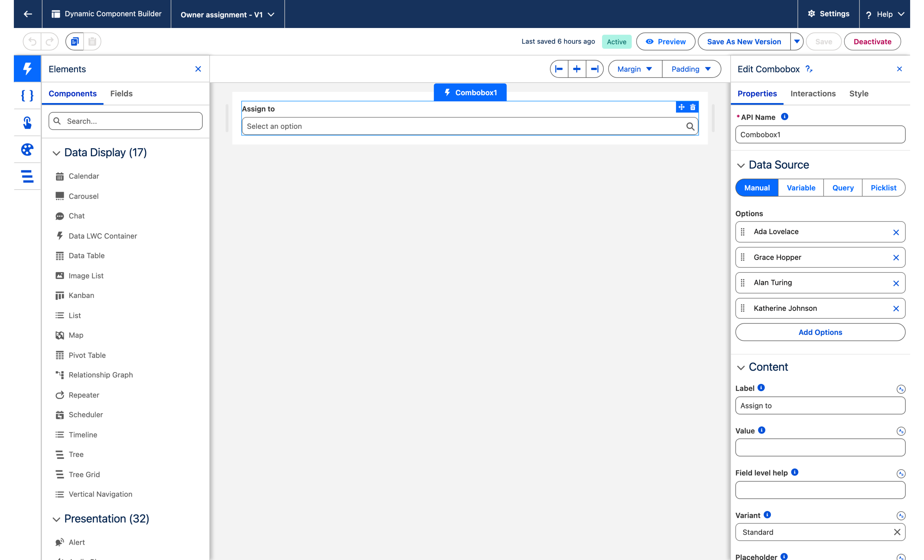Delete Combobox1 with the trash icon
The image size is (924, 560).
coord(693,107)
